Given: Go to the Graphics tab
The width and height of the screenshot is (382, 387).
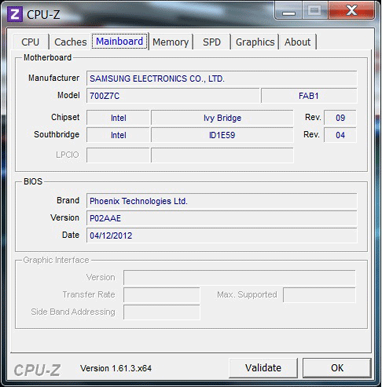Looking at the screenshot, I should [255, 42].
